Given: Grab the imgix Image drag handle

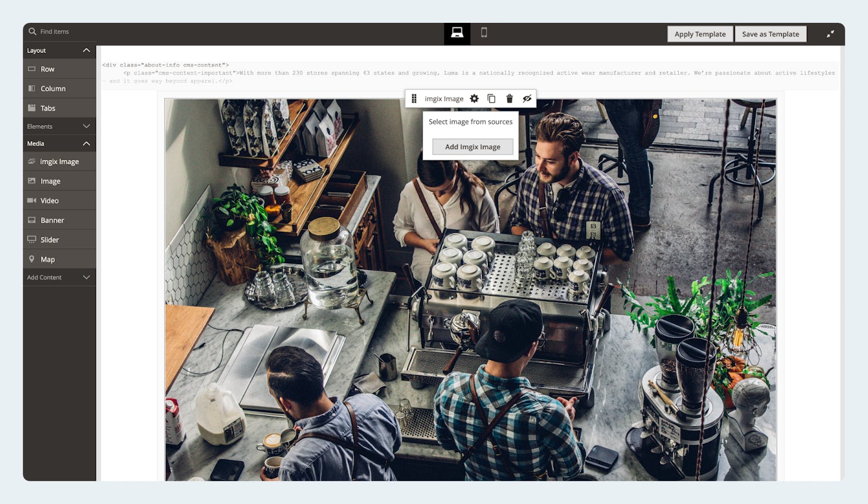Looking at the screenshot, I should pyautogui.click(x=414, y=99).
